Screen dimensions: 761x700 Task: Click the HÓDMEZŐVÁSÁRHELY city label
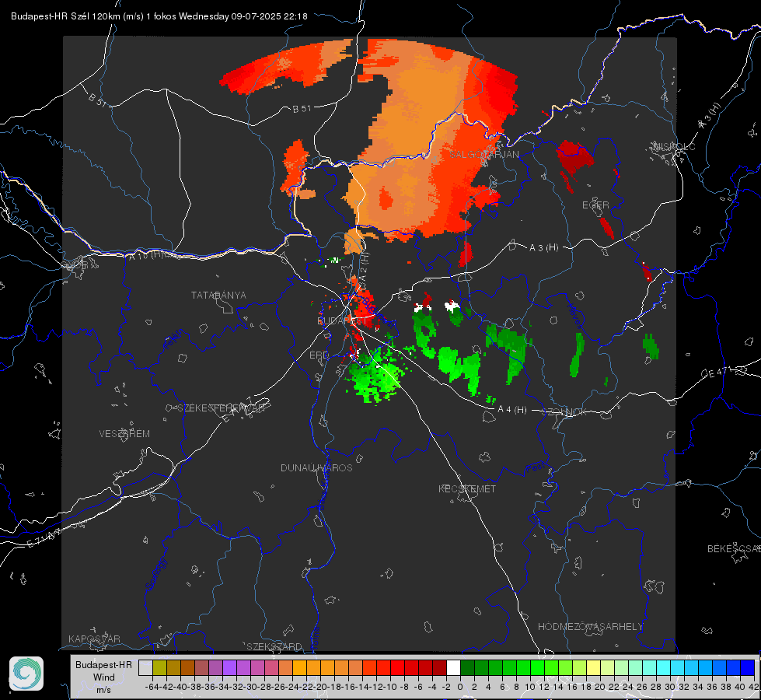[590, 627]
